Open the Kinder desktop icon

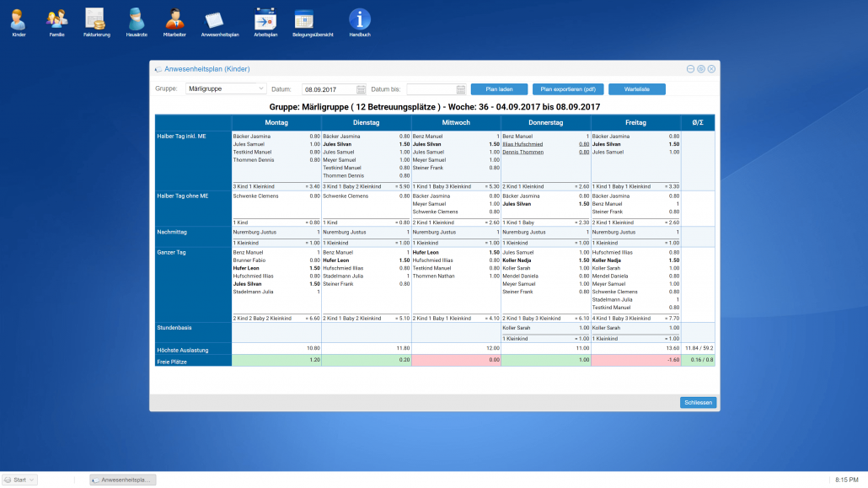19,23
